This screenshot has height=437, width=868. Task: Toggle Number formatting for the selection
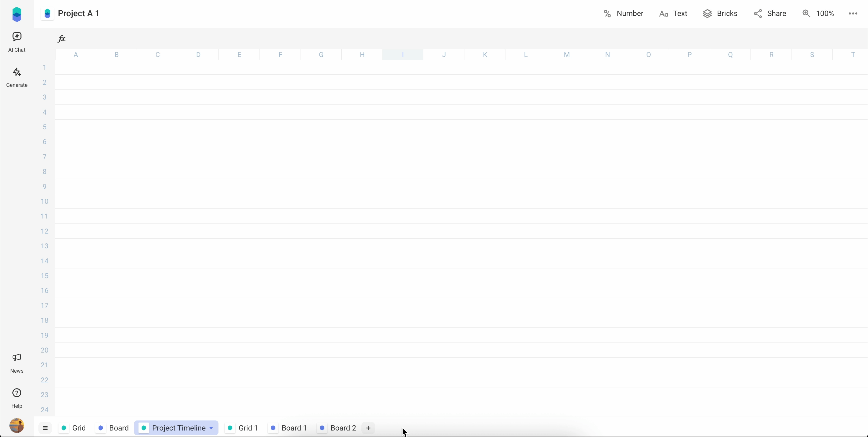click(x=623, y=14)
